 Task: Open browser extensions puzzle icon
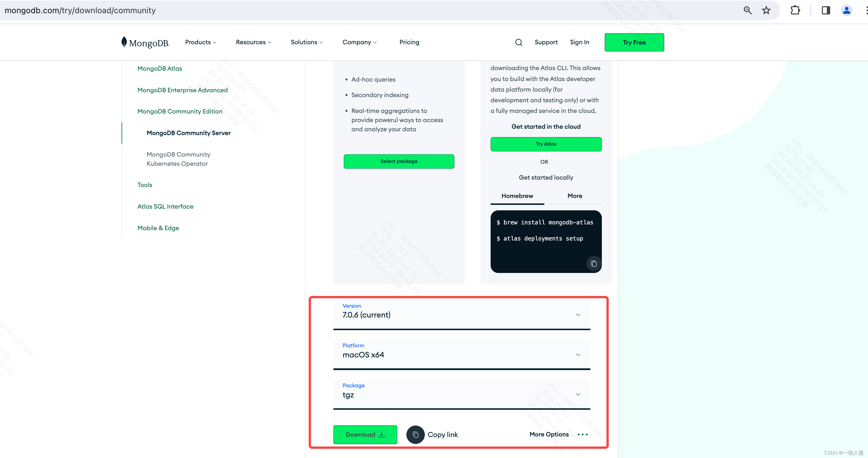(x=795, y=10)
